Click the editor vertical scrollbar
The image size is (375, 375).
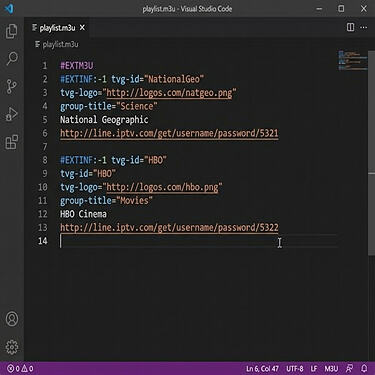(371, 153)
